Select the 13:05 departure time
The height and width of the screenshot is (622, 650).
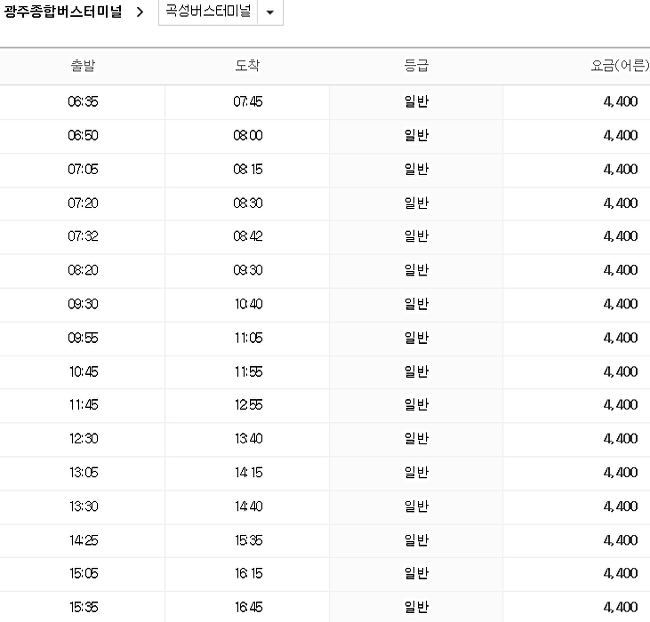(84, 473)
